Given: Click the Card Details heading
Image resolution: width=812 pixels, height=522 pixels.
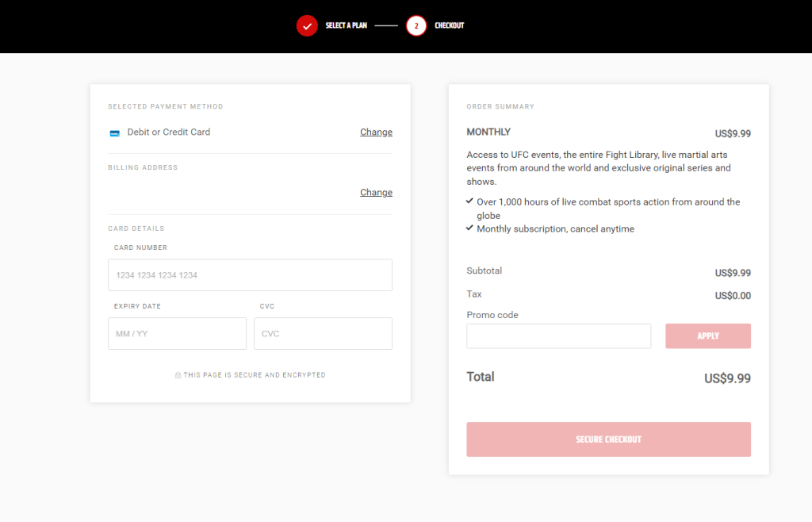Looking at the screenshot, I should (136, 228).
